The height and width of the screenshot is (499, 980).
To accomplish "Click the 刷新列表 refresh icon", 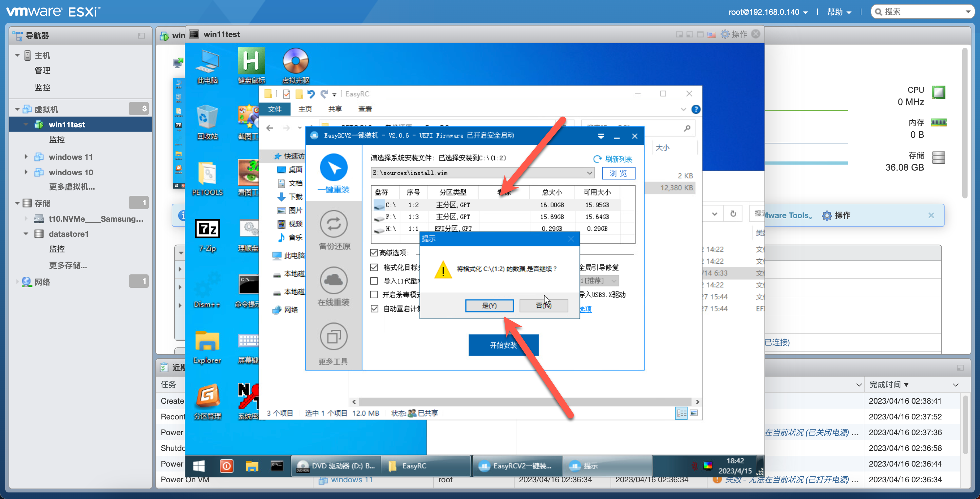I will tap(597, 159).
